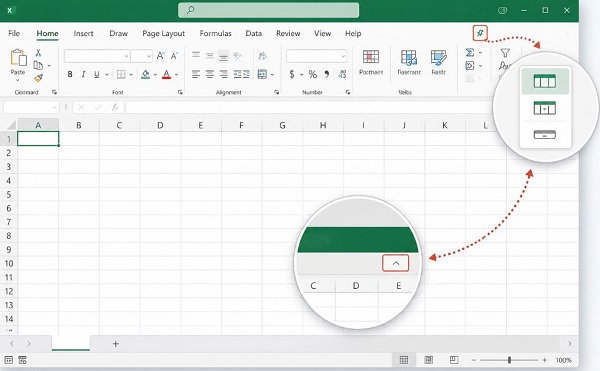Switch to the View tab
Viewport: 600px width, 371px height.
[x=323, y=33]
